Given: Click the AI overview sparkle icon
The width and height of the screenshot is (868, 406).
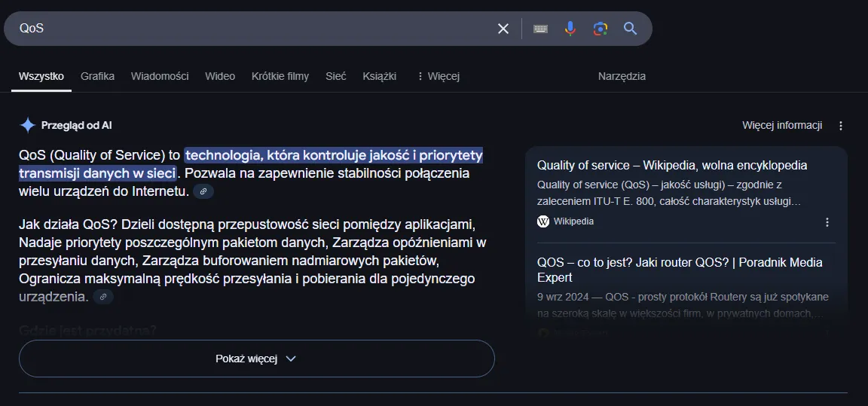Looking at the screenshot, I should 27,126.
